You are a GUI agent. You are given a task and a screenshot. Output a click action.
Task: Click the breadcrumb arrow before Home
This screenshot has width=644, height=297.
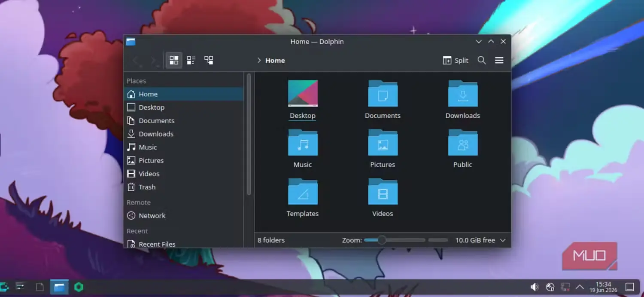coord(259,61)
